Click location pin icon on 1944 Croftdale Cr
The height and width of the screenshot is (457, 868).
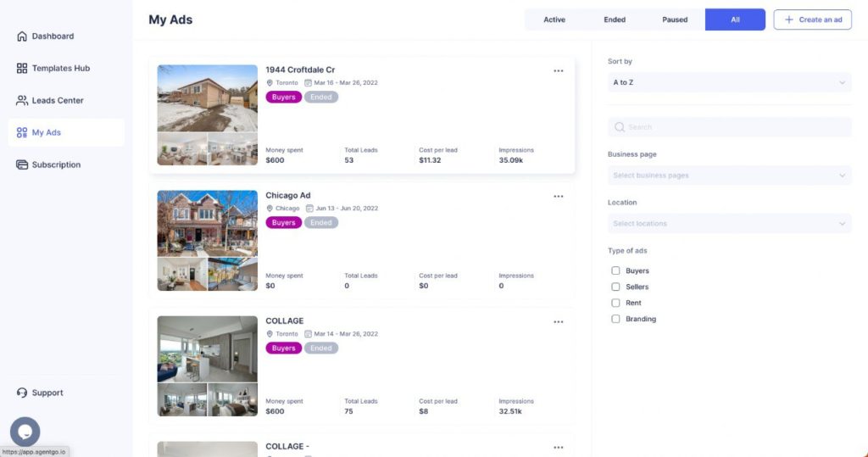(x=270, y=82)
